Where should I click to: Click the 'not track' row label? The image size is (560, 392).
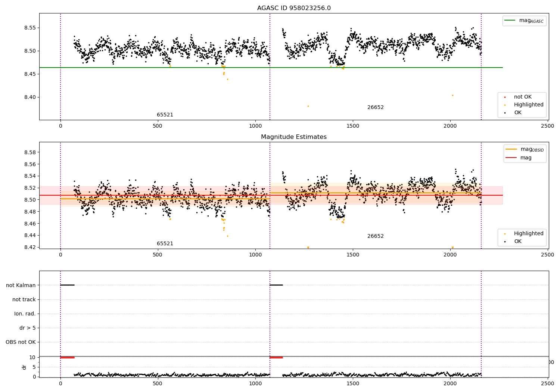(x=24, y=300)
